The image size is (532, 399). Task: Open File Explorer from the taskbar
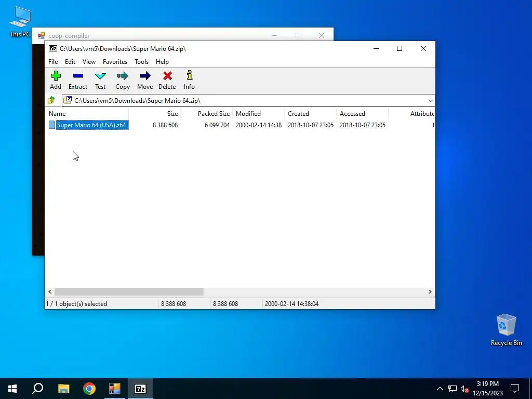click(63, 389)
